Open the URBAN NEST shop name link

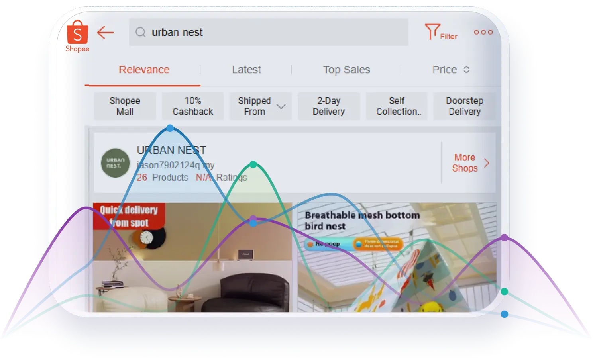[x=171, y=150]
